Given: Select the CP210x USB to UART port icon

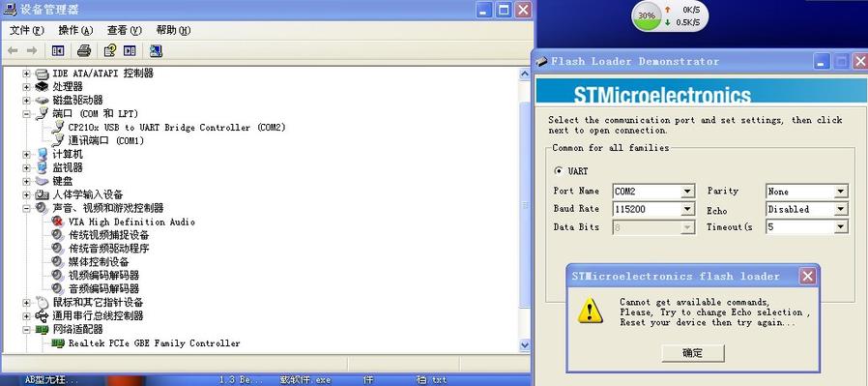Looking at the screenshot, I should coord(58,128).
